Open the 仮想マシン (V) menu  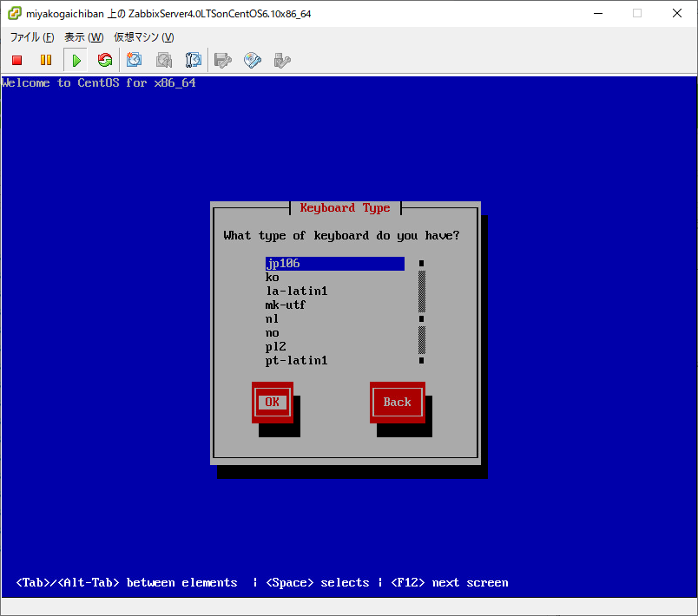point(144,37)
